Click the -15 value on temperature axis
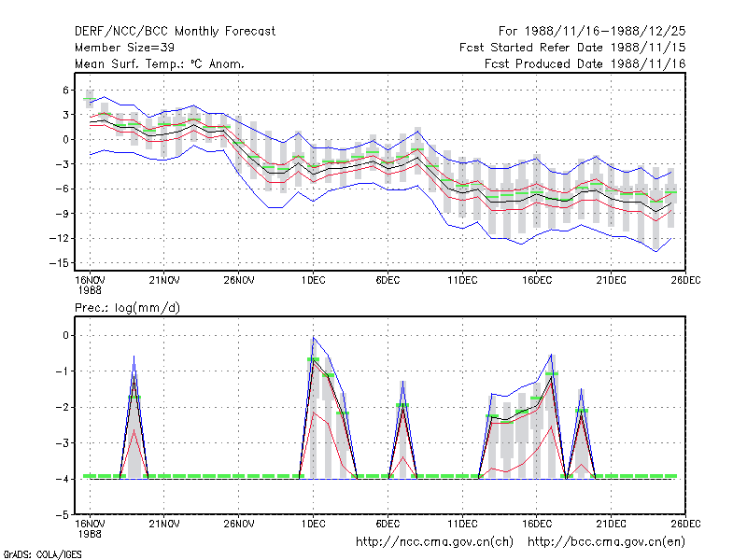Image resolution: width=747 pixels, height=560 pixels. click(x=59, y=263)
